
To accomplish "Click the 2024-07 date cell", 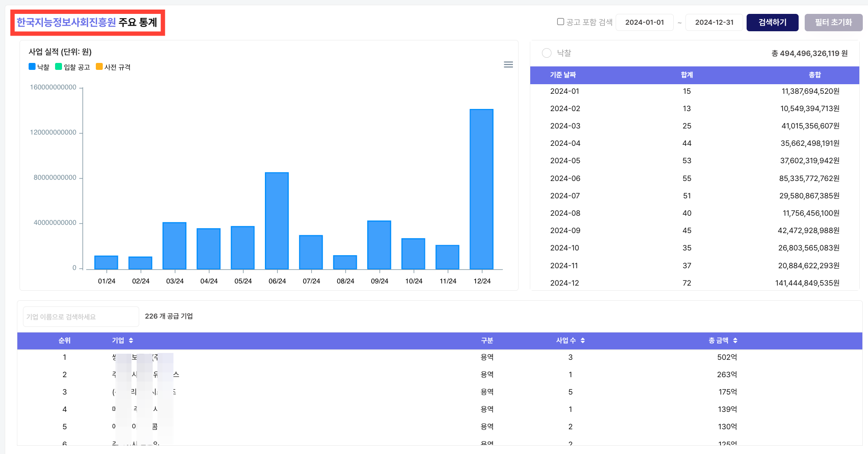I will pos(565,196).
